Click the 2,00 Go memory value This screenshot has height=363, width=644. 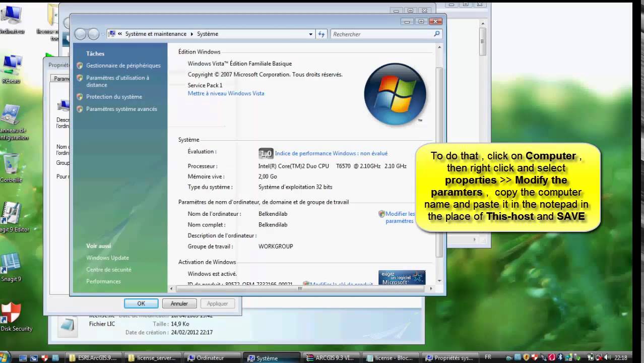click(268, 176)
